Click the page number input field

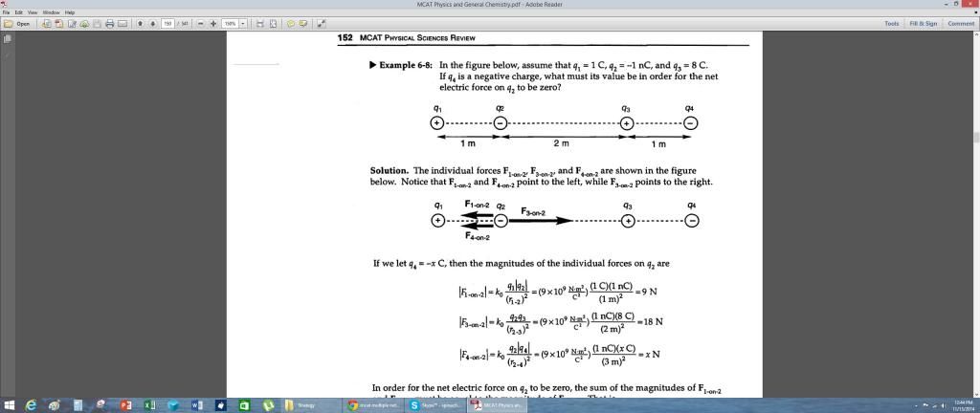[x=167, y=23]
